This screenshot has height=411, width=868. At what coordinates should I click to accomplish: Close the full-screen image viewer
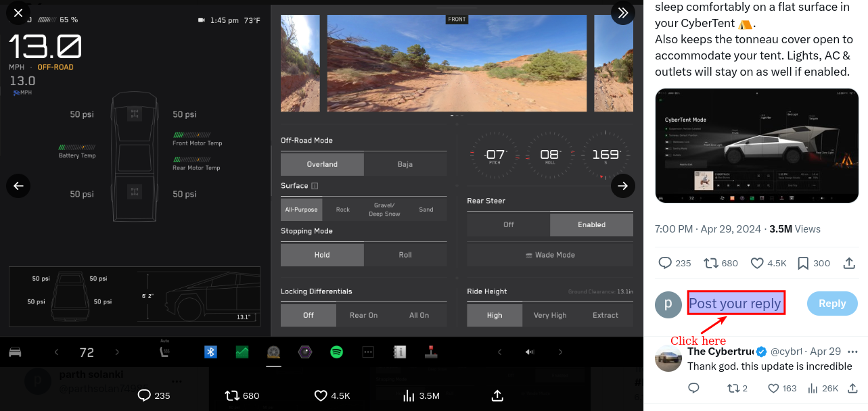click(x=18, y=13)
